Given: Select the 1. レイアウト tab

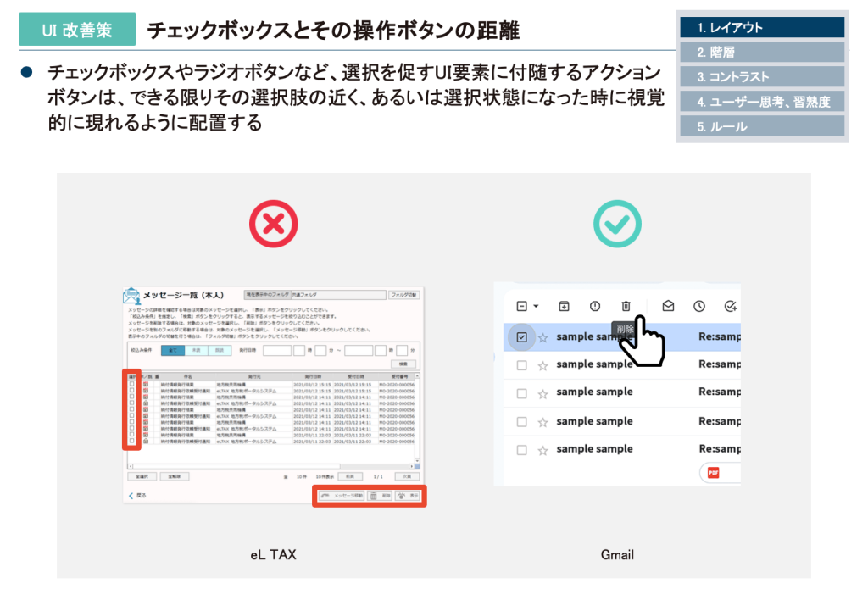Looking at the screenshot, I should click(762, 28).
